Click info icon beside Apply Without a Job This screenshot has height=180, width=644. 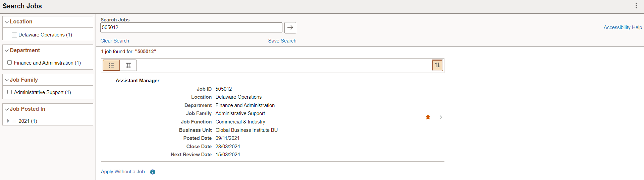pos(153,172)
